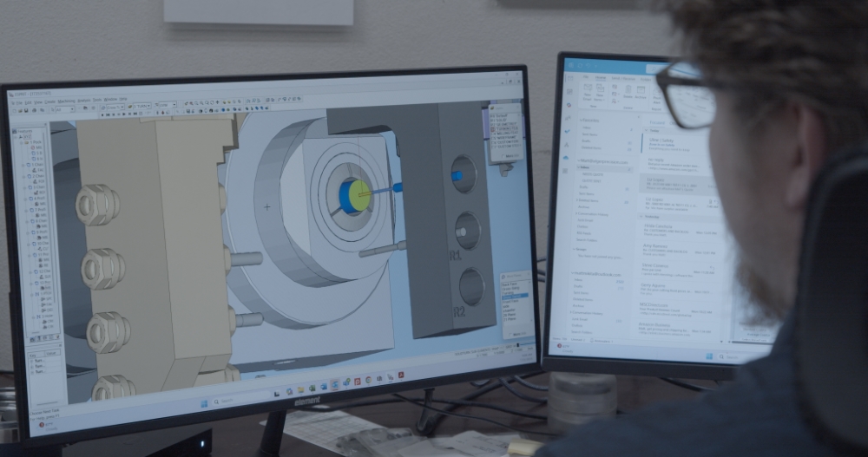
Task: Open the 'Cross-T' work plane dropdown
Action: pyautogui.click(x=115, y=108)
